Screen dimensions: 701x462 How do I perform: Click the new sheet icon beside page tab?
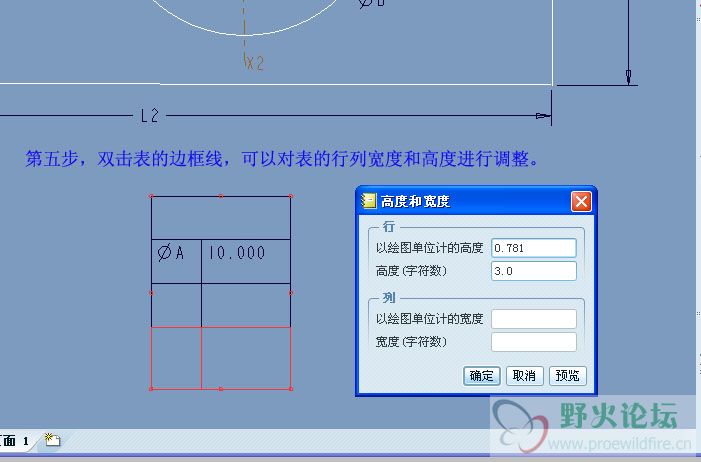pyautogui.click(x=52, y=440)
